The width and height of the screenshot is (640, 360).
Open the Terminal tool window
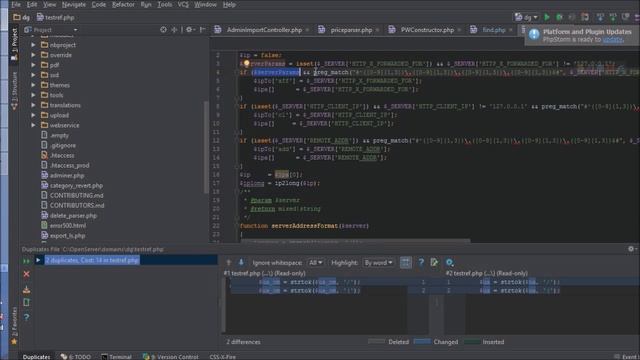click(x=117, y=356)
